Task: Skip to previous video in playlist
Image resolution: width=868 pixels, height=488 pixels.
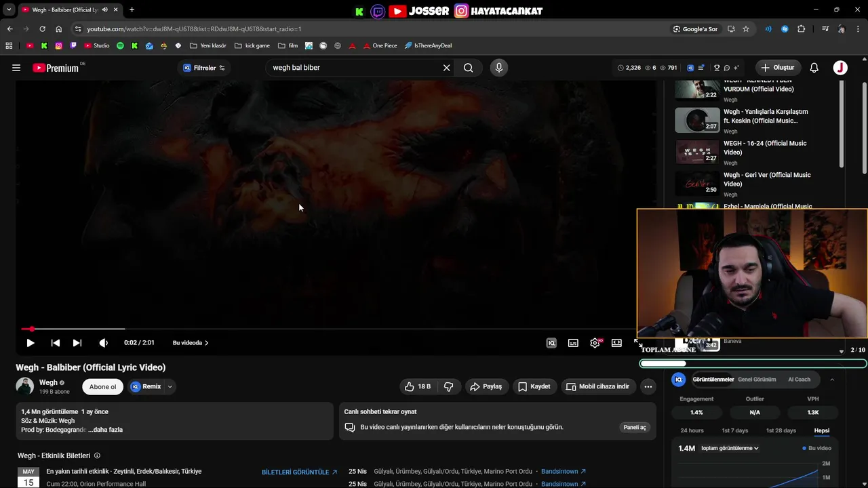Action: 56,343
